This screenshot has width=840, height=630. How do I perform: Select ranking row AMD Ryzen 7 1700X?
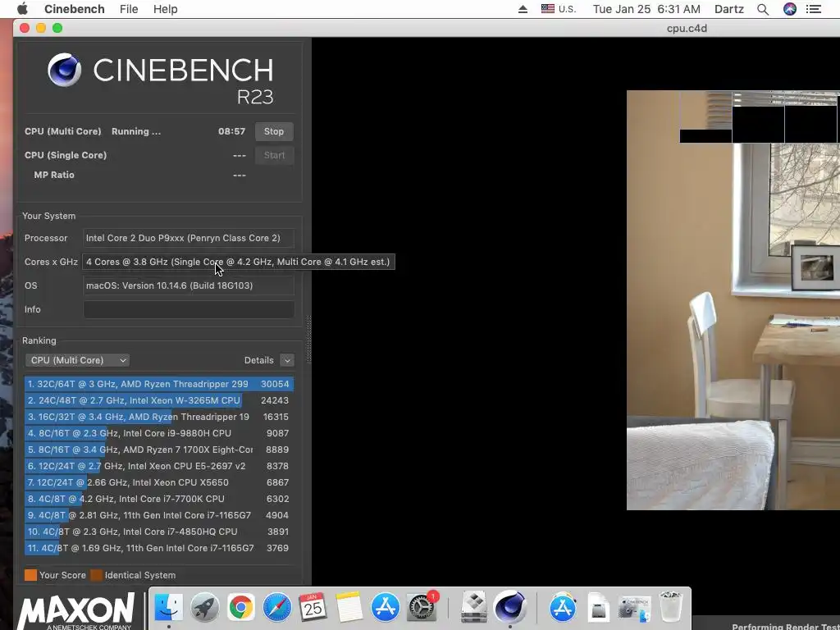tap(158, 450)
